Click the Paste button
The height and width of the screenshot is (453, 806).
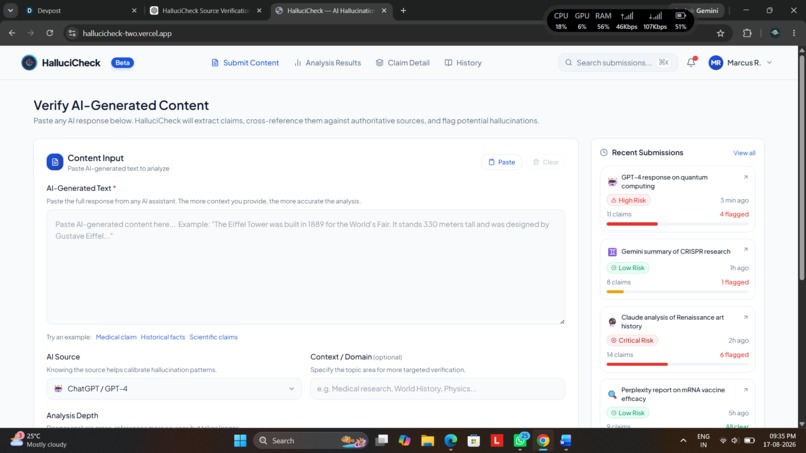click(502, 162)
